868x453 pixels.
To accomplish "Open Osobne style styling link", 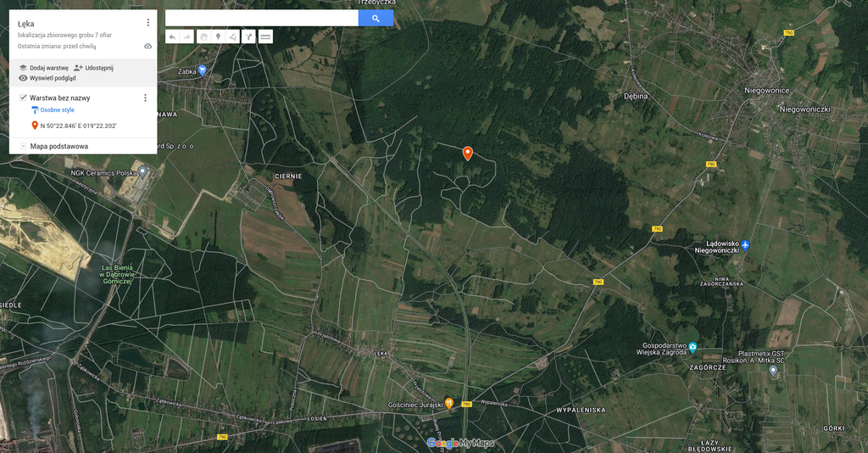I will coord(53,109).
